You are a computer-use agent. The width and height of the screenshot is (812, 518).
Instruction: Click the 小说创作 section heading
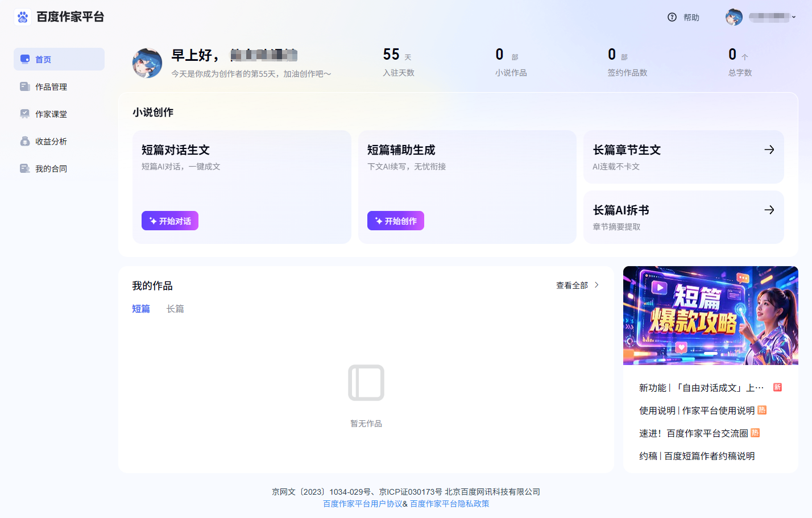pyautogui.click(x=153, y=113)
